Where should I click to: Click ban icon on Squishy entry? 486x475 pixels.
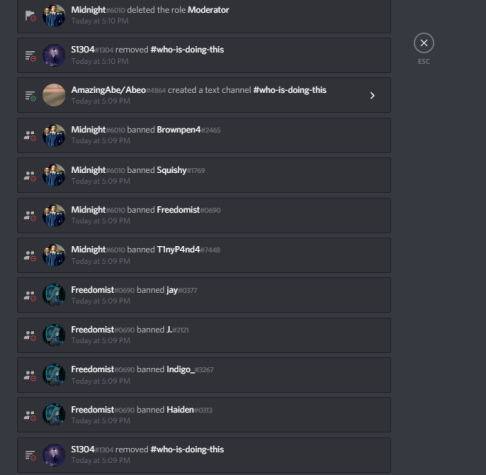coord(30,175)
